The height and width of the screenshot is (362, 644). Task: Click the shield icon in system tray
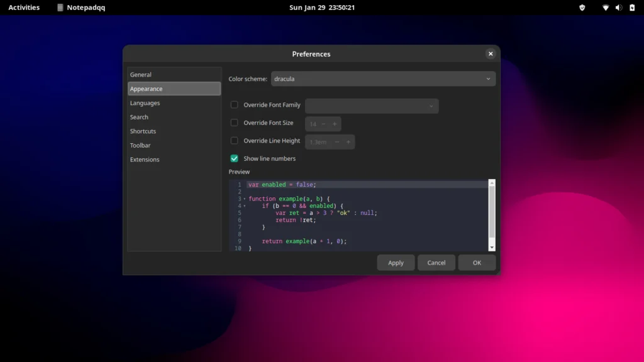click(582, 8)
